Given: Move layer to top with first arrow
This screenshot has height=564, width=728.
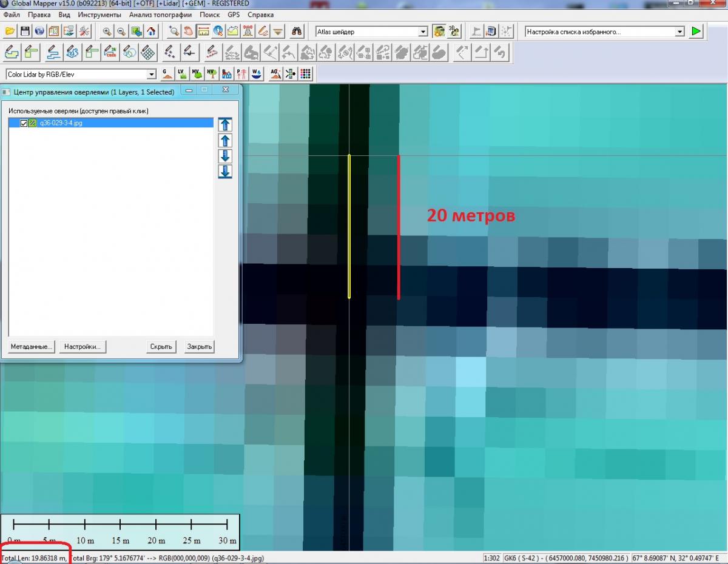Looking at the screenshot, I should (225, 125).
